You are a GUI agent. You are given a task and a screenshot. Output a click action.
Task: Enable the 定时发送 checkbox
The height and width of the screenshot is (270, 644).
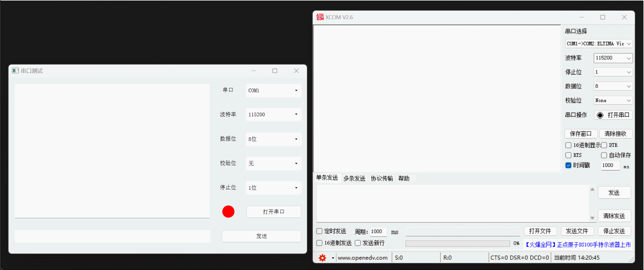(x=319, y=231)
